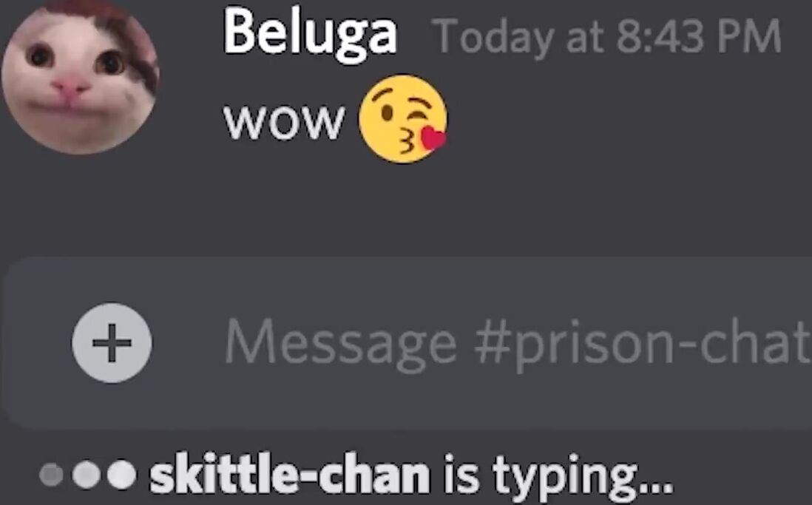
Task: Click the plus attachment button
Action: click(x=112, y=343)
